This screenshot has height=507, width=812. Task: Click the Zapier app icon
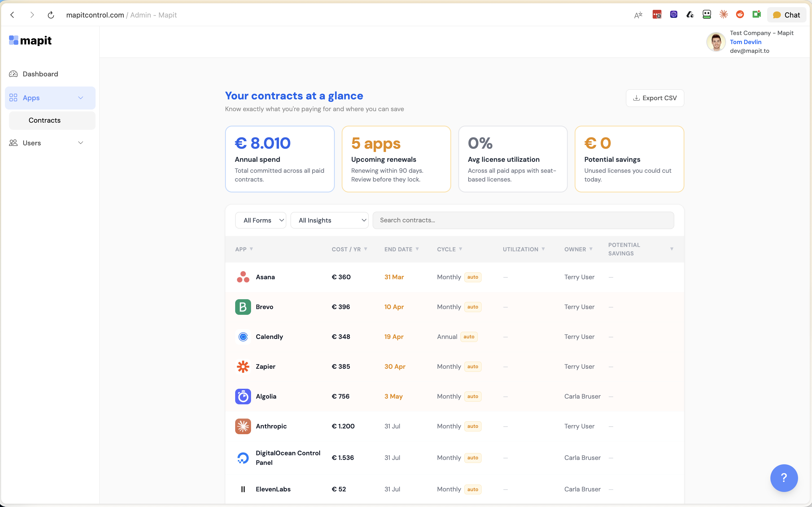pyautogui.click(x=243, y=367)
